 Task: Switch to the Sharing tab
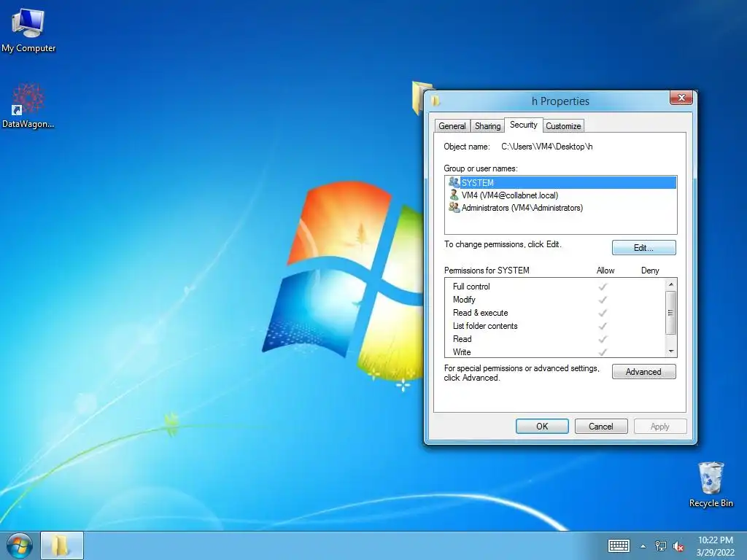click(x=487, y=126)
